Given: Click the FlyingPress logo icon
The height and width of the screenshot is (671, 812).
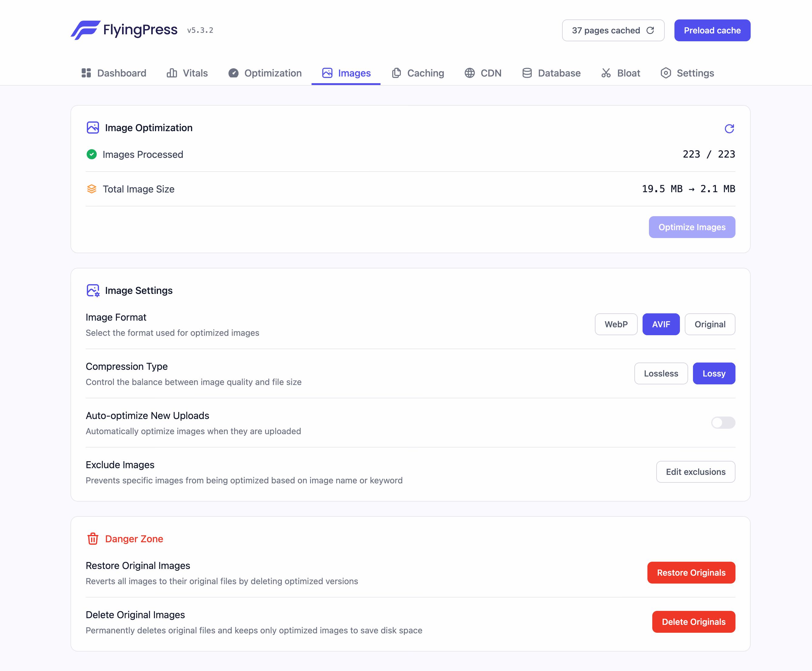Looking at the screenshot, I should (85, 30).
